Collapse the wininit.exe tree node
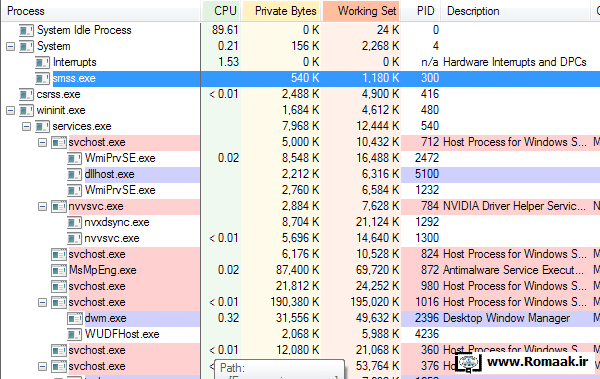The height and width of the screenshot is (379, 600). click(10, 111)
